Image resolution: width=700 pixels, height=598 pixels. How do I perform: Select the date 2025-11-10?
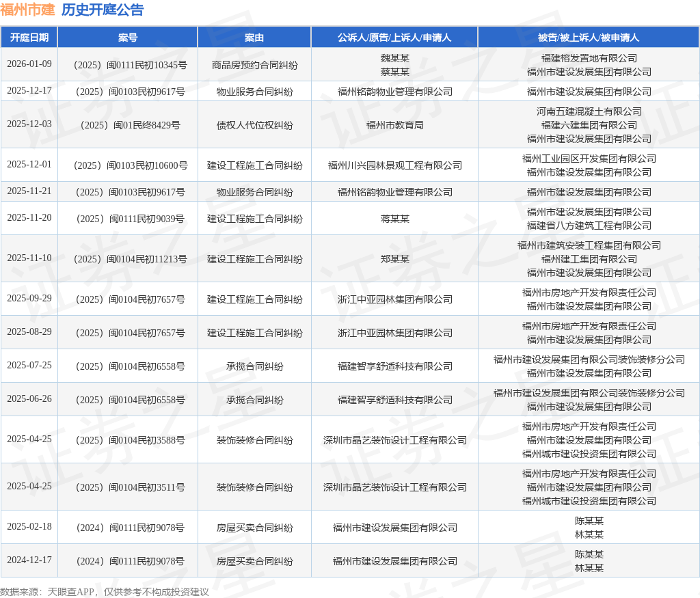[x=29, y=258]
